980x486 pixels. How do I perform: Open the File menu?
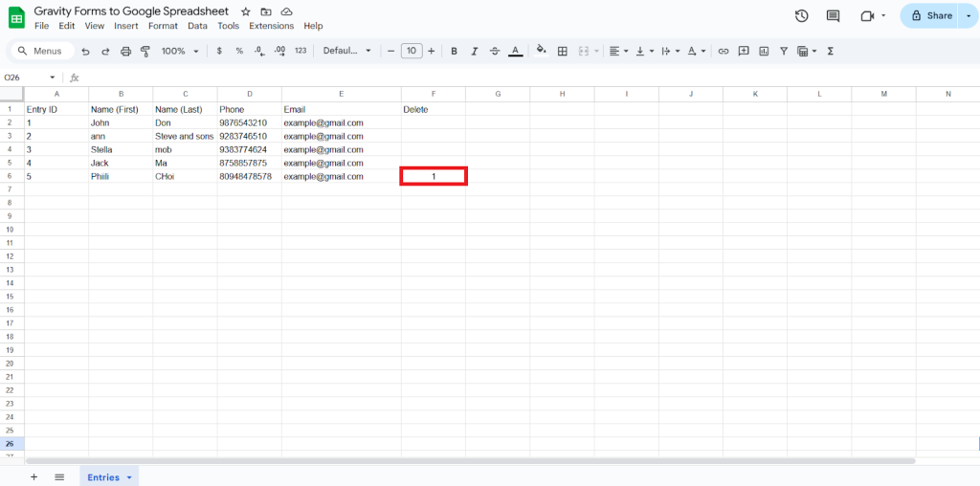pos(42,26)
